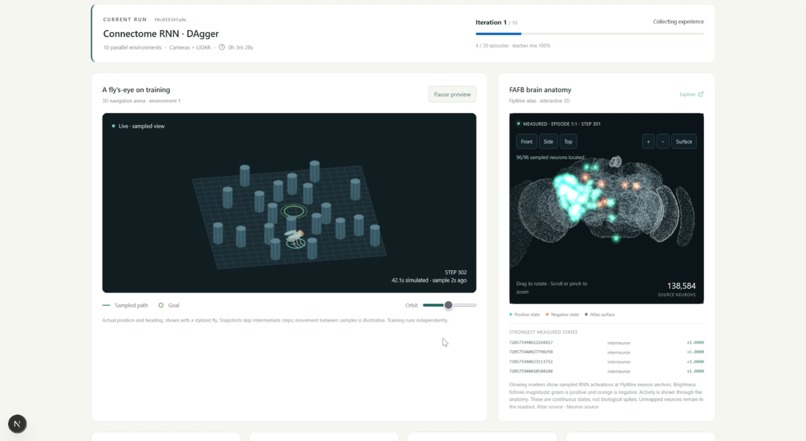Click the 'Cameras + LIDAR' text
Screen dimensions: 806x441
(x=190, y=47)
